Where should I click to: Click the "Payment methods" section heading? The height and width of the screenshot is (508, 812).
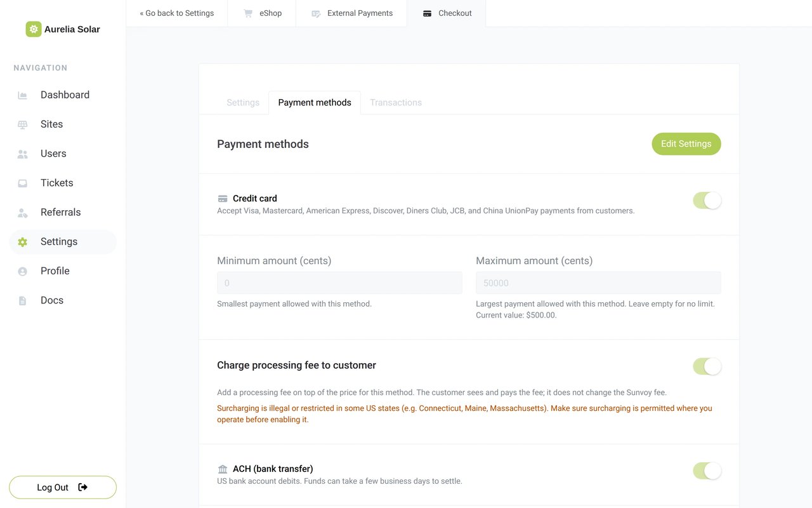[x=263, y=144]
